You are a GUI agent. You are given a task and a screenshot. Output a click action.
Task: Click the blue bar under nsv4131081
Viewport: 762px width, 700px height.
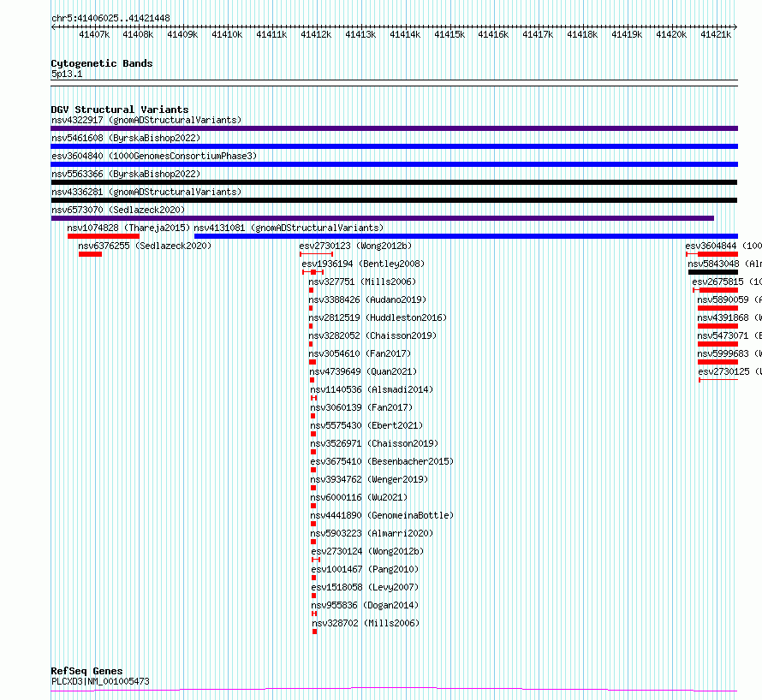[466, 236]
